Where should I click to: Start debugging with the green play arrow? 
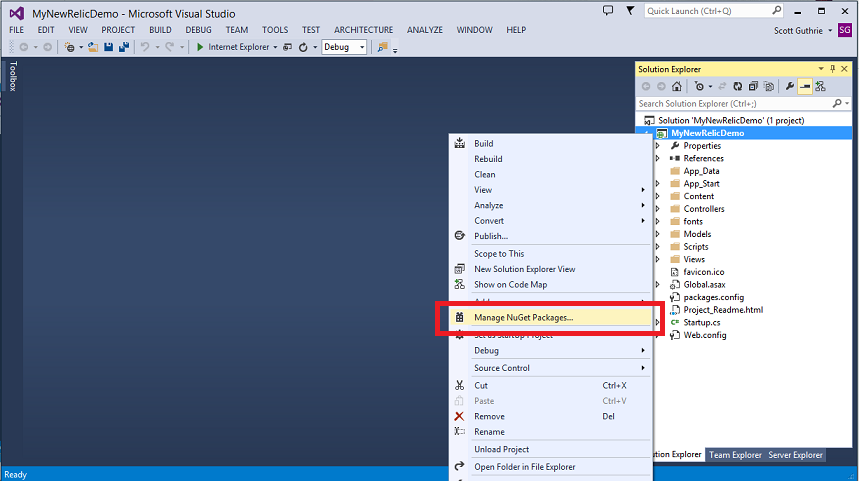(200, 47)
